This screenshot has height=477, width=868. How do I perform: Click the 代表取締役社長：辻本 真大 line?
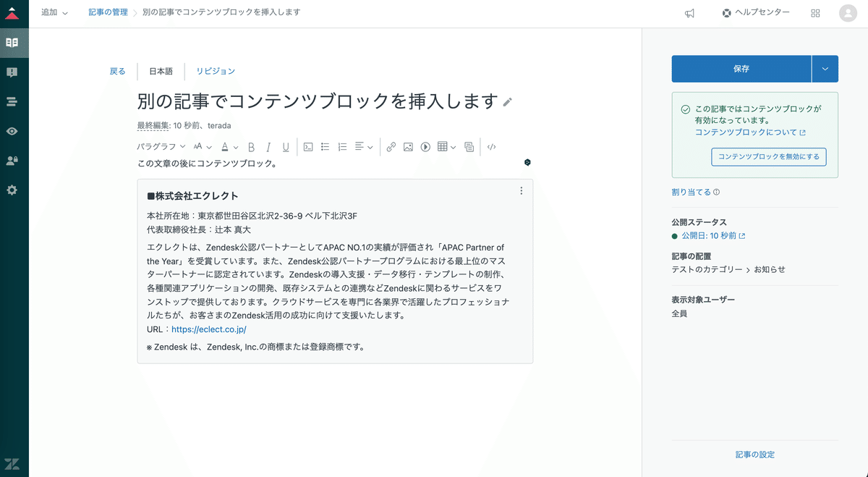pyautogui.click(x=199, y=229)
